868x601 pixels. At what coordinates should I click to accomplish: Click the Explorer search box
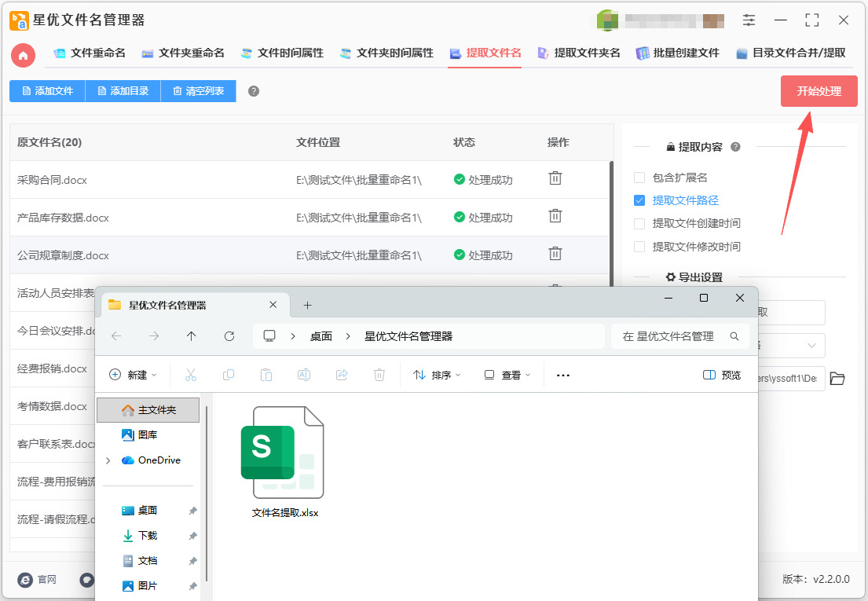(x=680, y=336)
